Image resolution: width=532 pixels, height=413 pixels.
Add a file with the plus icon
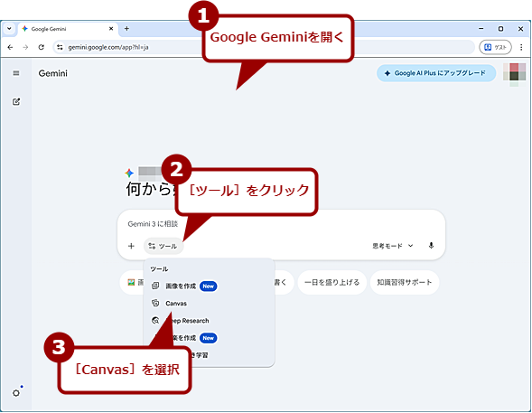[x=131, y=246]
